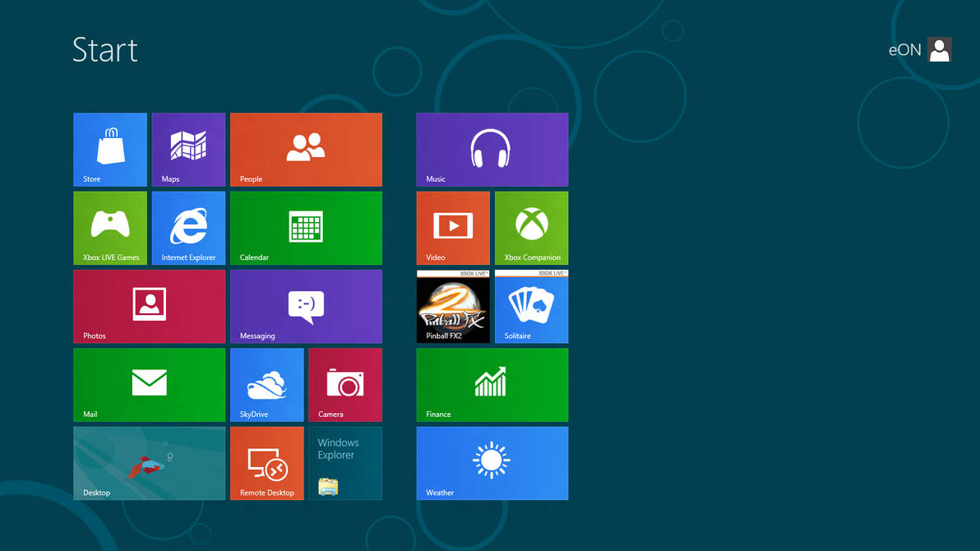Open Windows Explorer tile
The width and height of the screenshot is (980, 551).
point(345,464)
